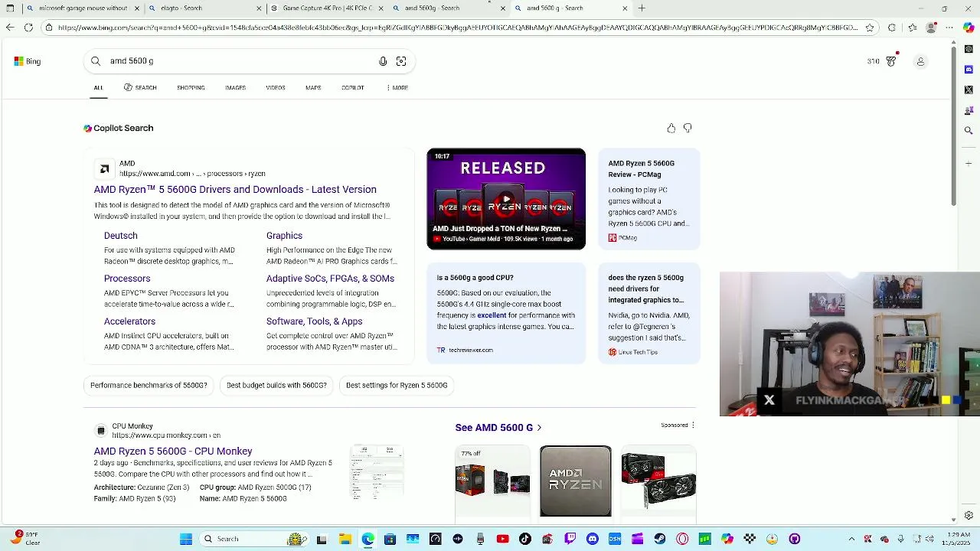This screenshot has width=980, height=551.
Task: Open File Explorer from taskbar
Action: (x=345, y=539)
